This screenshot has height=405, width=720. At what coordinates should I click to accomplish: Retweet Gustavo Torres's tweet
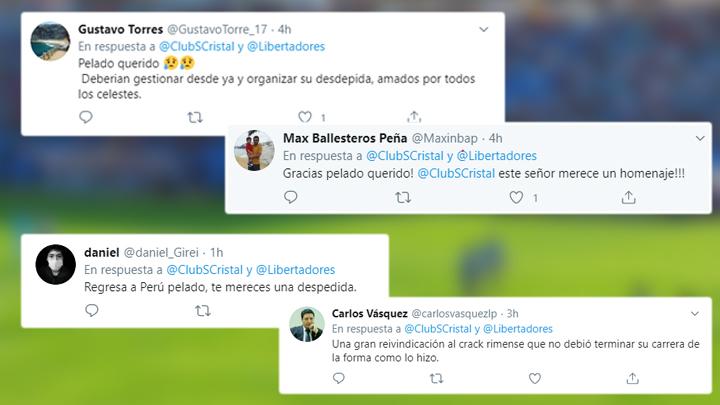195,118
